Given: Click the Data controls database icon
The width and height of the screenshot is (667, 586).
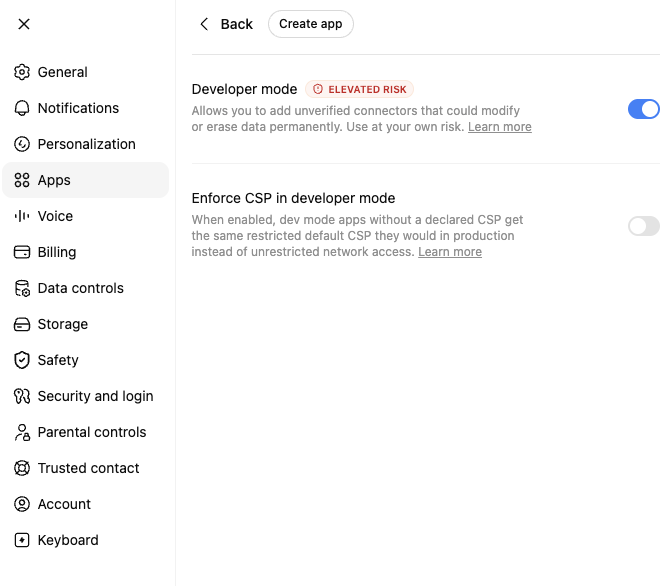Looking at the screenshot, I should click(x=22, y=288).
